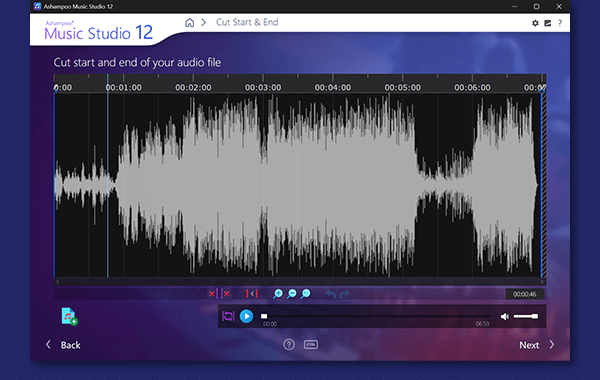This screenshot has width=600, height=380.
Task: Open settings gear in header
Action: click(x=535, y=23)
